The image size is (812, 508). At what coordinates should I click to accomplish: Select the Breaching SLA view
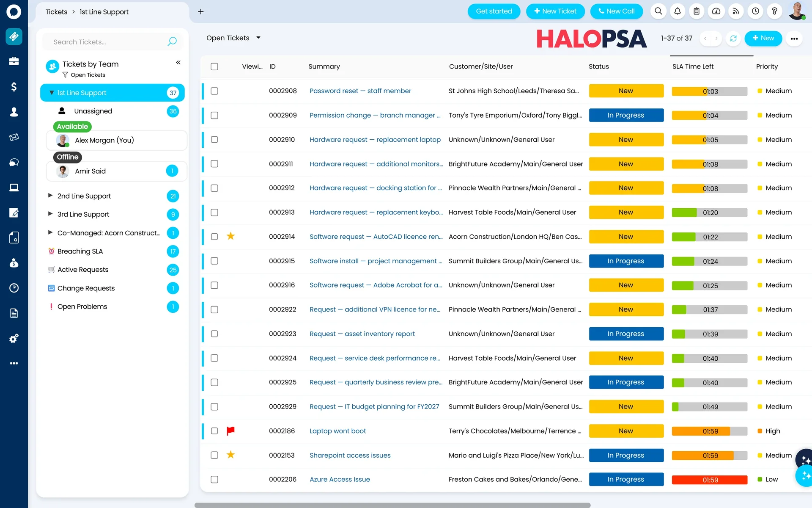(x=112, y=251)
